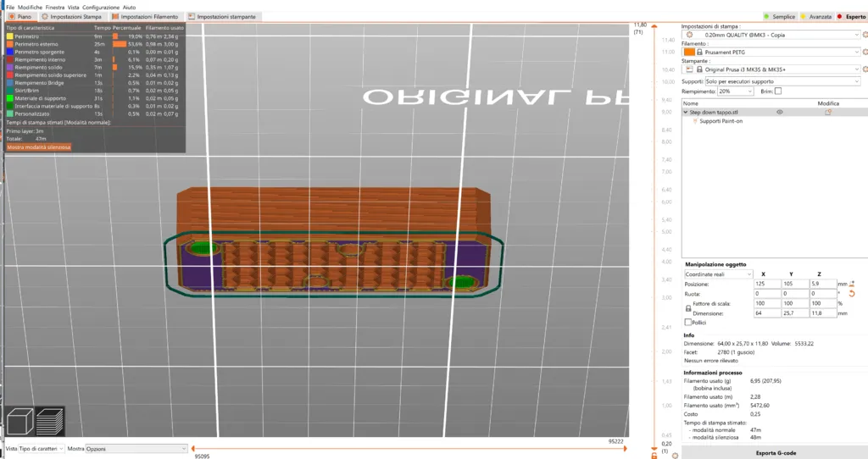Screen dimensions: 868x459
Task: Check the Pollici checkbox
Action: click(x=688, y=322)
